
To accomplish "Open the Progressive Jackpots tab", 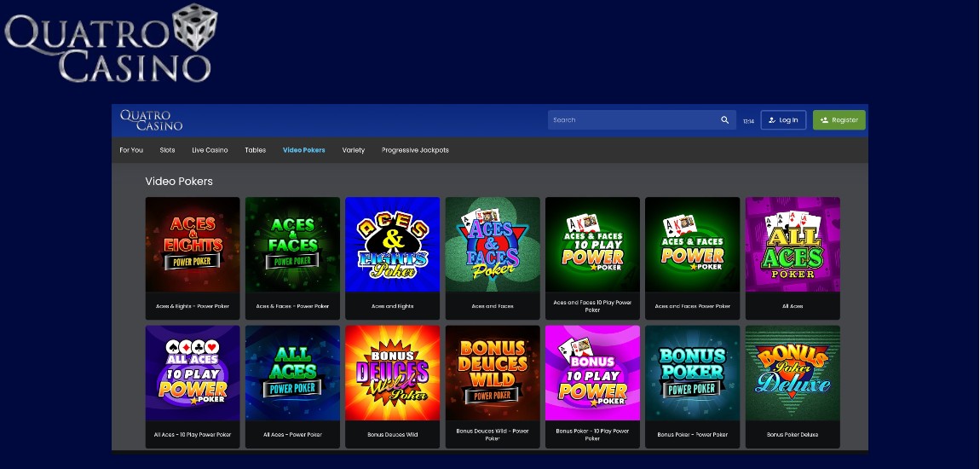I will point(415,150).
